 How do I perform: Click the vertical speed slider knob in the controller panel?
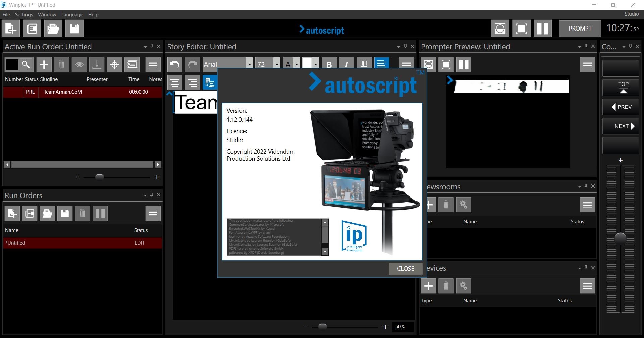click(x=621, y=238)
